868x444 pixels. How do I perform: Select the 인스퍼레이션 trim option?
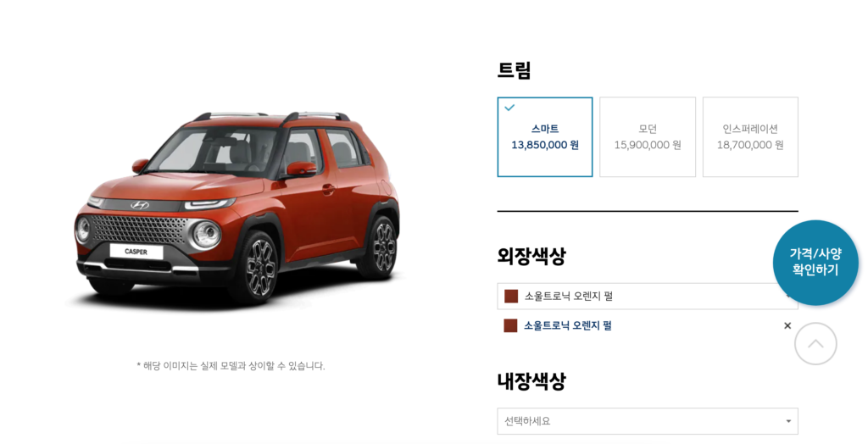(x=750, y=136)
